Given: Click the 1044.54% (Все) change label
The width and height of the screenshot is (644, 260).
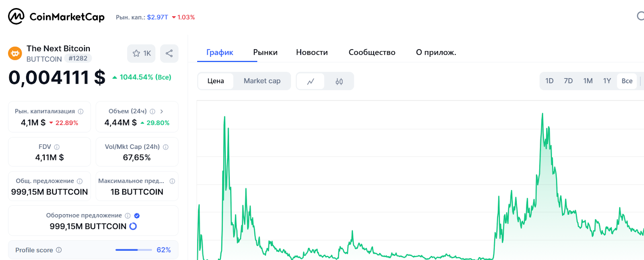Looking at the screenshot, I should point(142,77).
